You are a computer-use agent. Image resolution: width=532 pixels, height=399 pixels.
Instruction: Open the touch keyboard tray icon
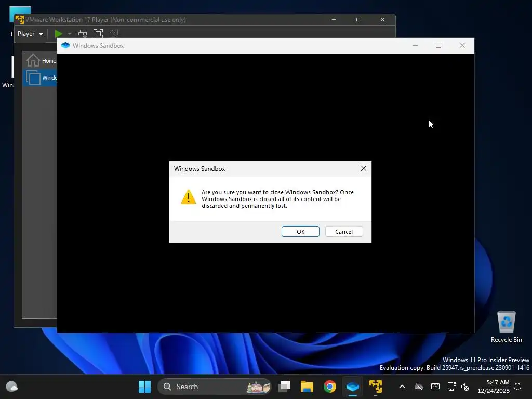[435, 387]
